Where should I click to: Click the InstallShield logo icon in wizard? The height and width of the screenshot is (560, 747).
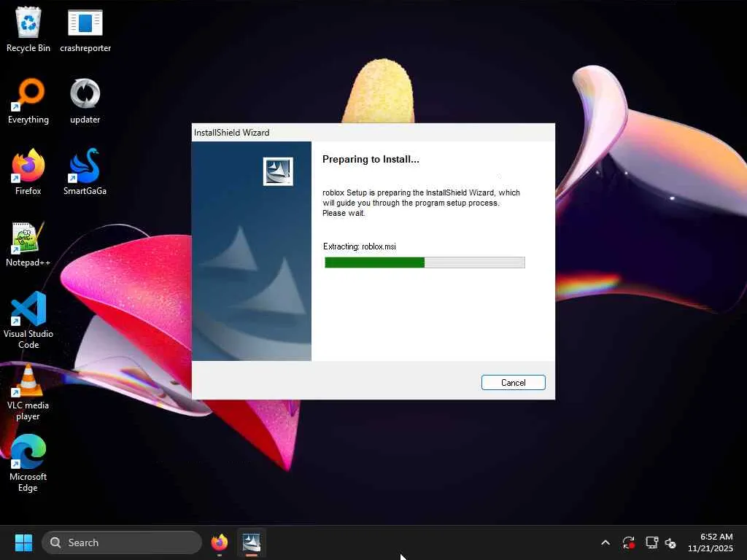click(x=278, y=171)
